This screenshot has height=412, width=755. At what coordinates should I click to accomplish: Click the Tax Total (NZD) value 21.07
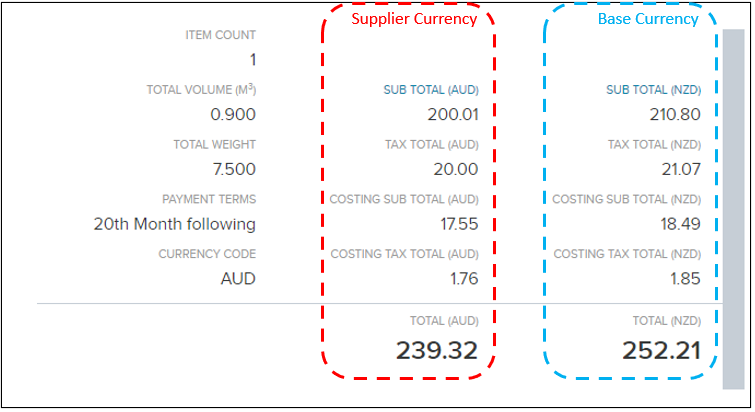click(679, 169)
